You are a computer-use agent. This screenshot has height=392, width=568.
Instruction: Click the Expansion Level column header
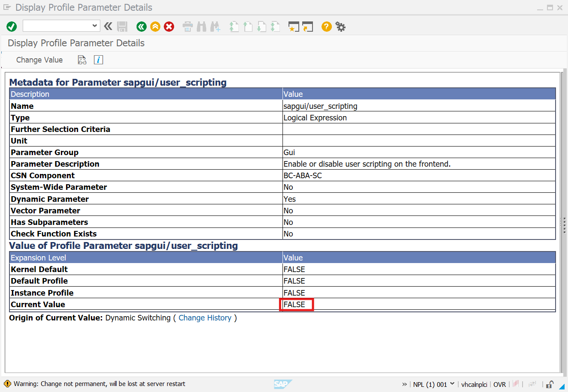146,257
